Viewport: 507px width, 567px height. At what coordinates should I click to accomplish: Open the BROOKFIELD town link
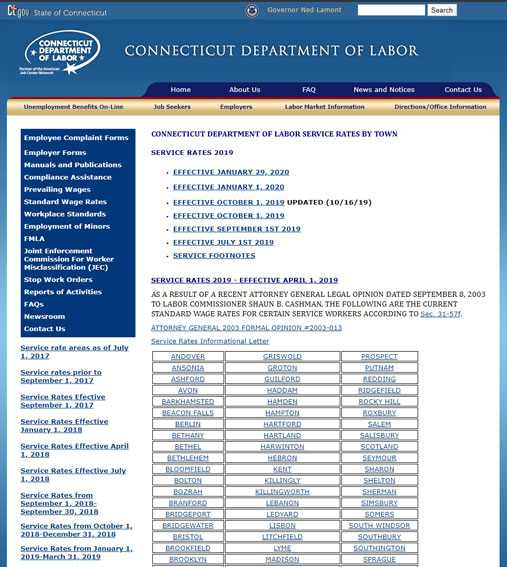[188, 548]
